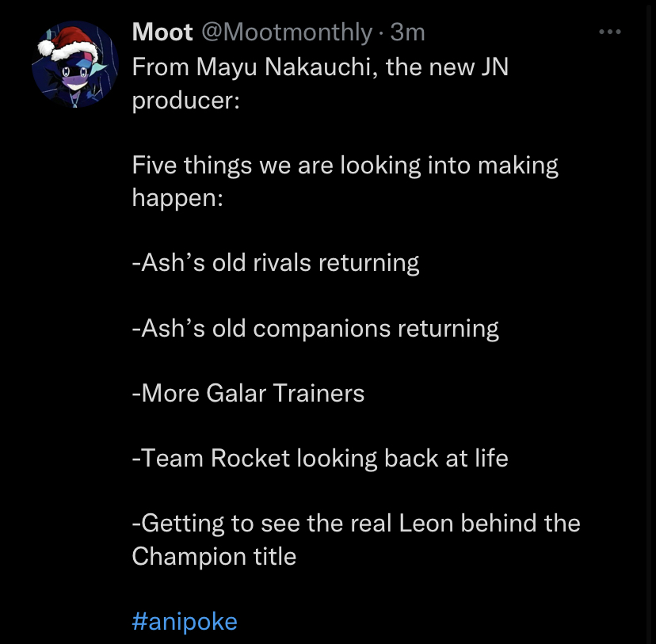Click the Santa hat on the avatar

[69, 43]
